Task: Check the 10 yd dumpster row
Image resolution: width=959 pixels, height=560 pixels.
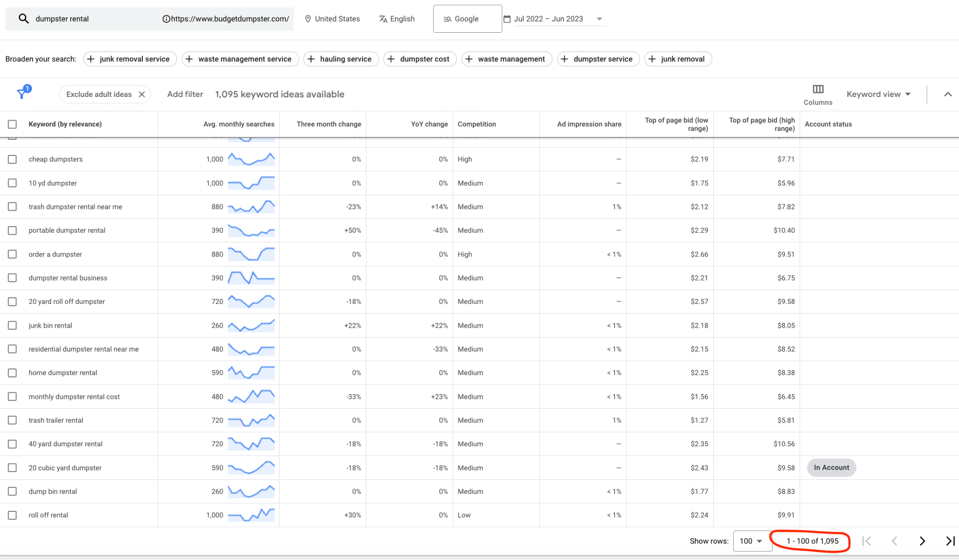Action: coord(12,183)
